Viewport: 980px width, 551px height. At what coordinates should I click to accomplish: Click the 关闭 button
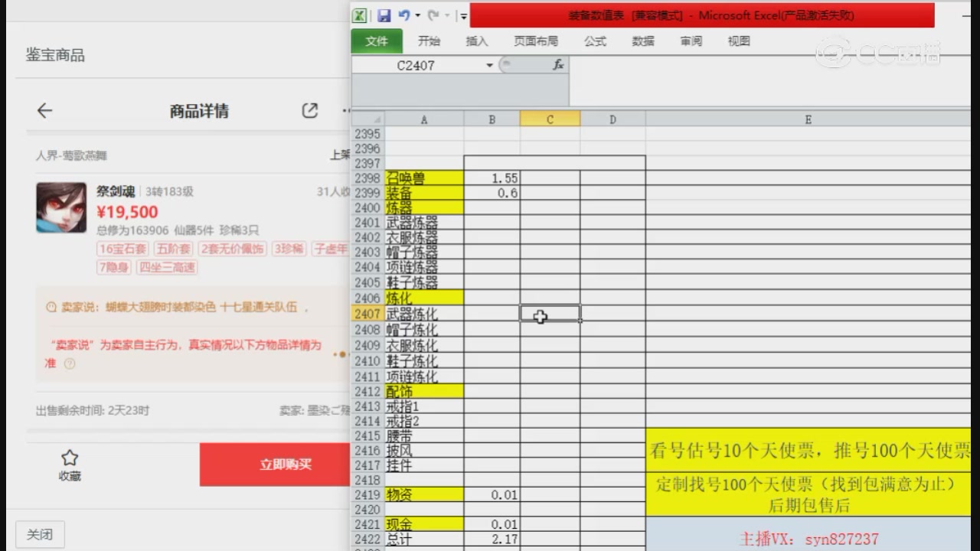pyautogui.click(x=40, y=534)
